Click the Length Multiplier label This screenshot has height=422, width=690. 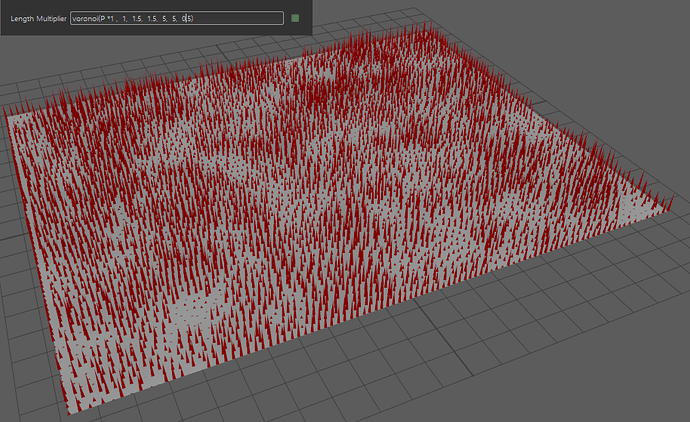pos(38,19)
